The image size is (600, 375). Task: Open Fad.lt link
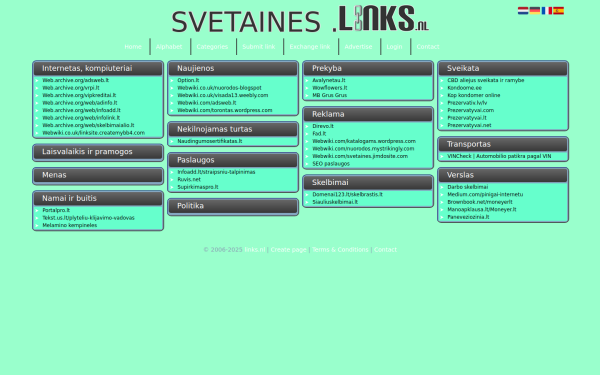pyautogui.click(x=319, y=134)
